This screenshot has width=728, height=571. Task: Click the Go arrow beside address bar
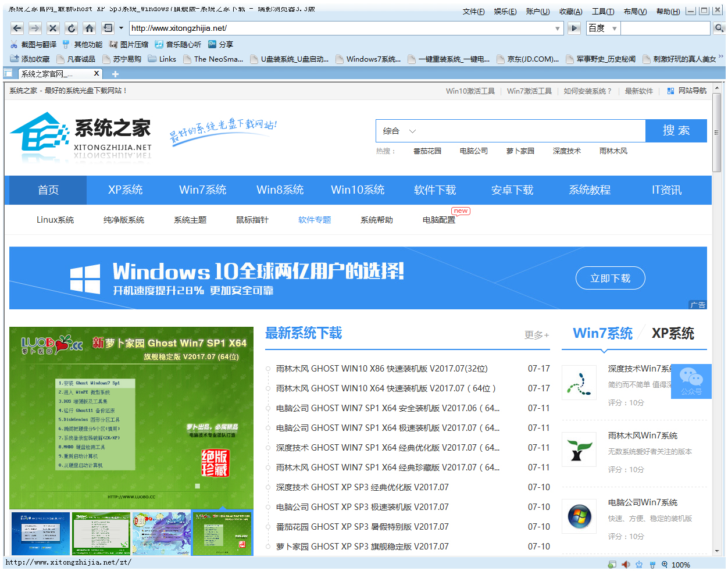point(574,28)
